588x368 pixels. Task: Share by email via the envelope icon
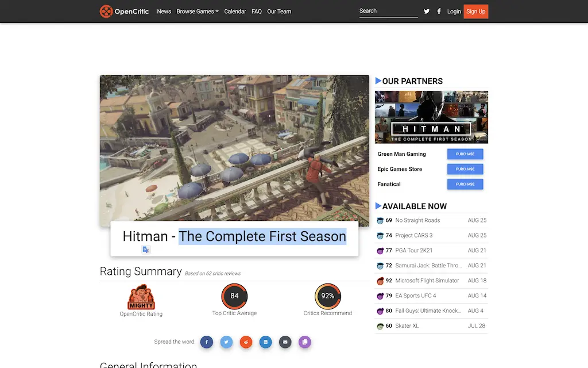285,342
